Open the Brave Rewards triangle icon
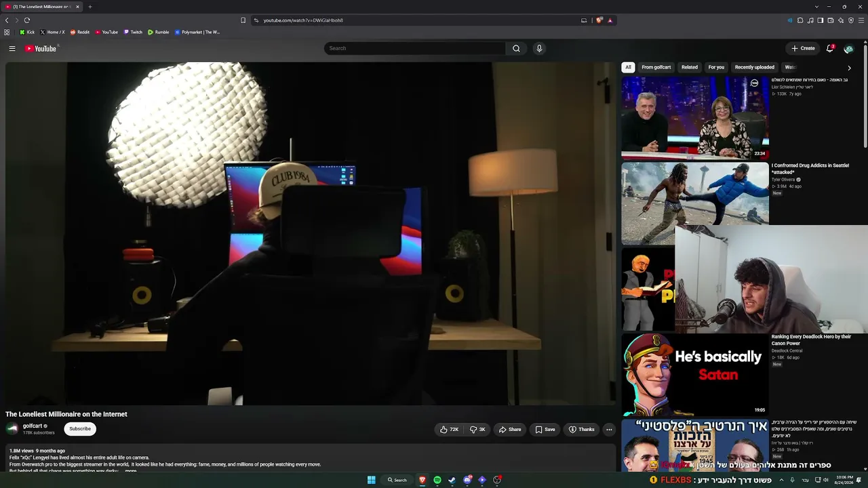This screenshot has width=868, height=488. [x=610, y=20]
